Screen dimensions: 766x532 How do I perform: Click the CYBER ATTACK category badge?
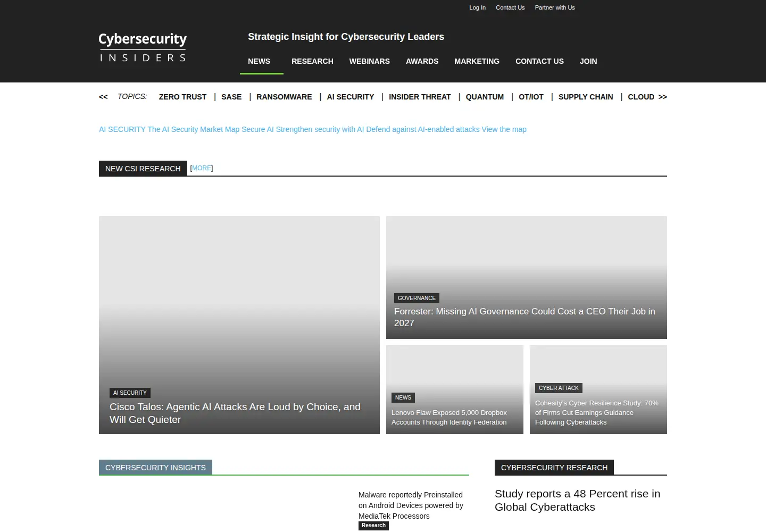click(x=559, y=388)
